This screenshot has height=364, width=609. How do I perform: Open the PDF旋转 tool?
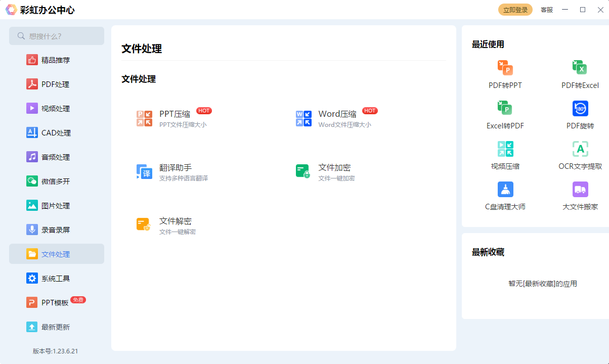point(580,114)
